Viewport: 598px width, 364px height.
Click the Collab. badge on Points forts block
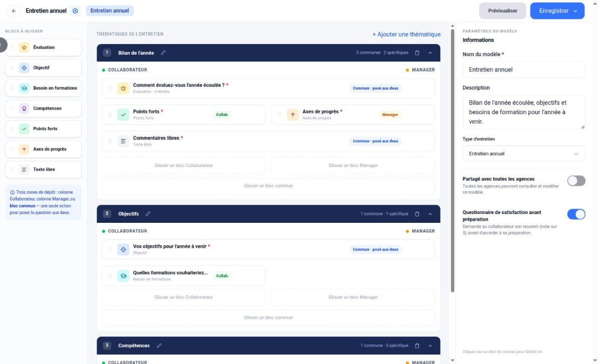point(223,115)
